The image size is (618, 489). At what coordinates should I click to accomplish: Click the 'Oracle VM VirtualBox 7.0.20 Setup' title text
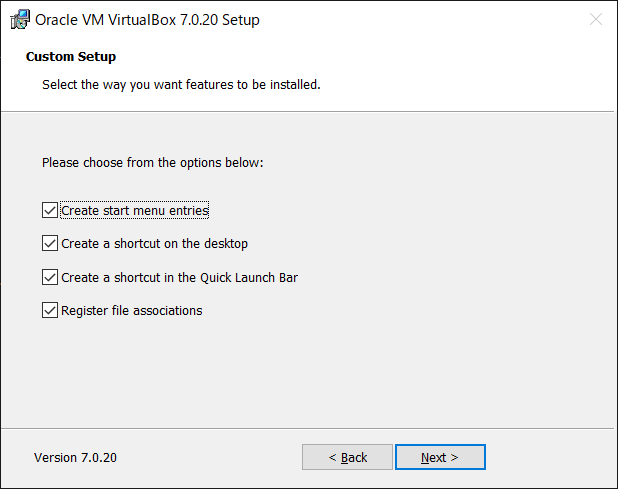click(147, 20)
